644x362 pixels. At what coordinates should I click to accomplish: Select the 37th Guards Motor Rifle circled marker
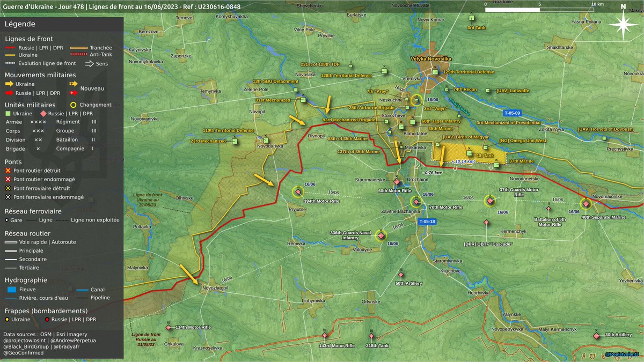(489, 201)
